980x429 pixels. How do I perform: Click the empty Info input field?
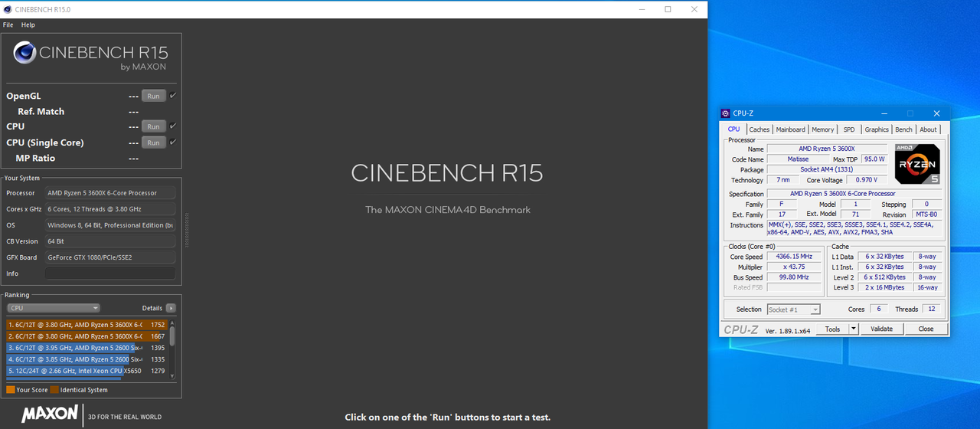(109, 273)
